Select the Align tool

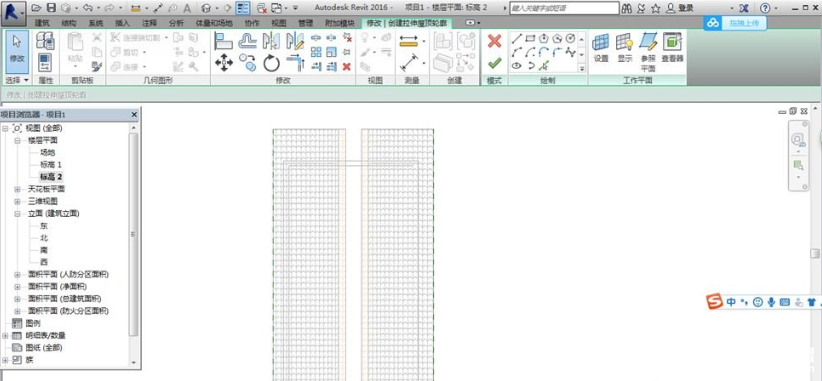(x=224, y=41)
